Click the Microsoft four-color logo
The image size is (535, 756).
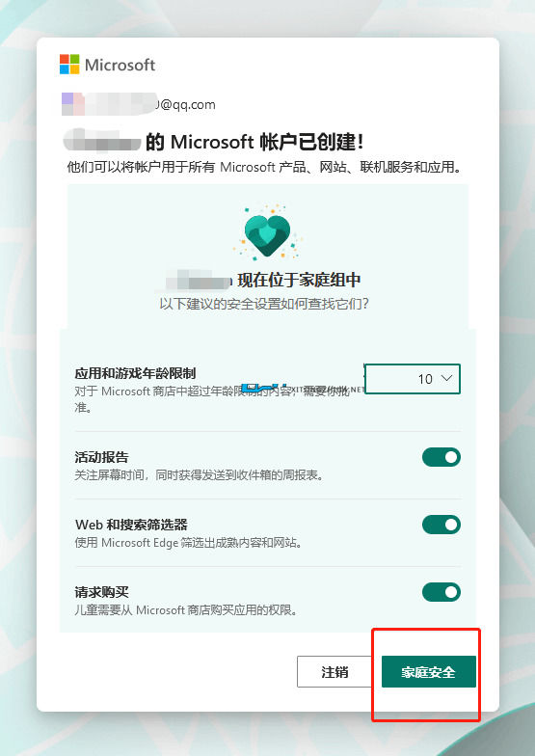[69, 64]
